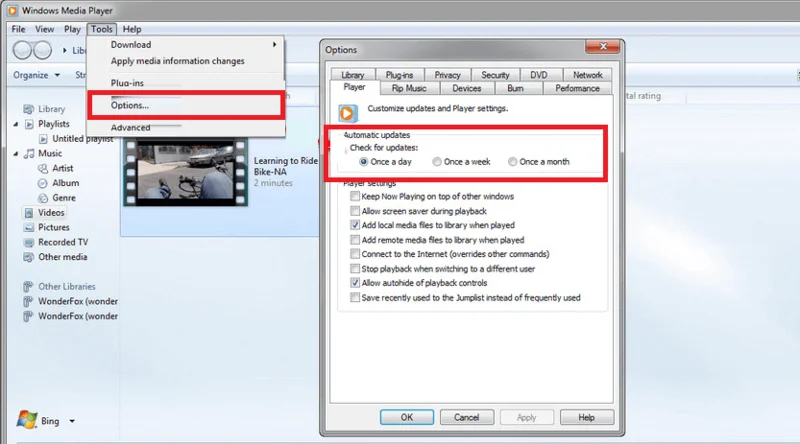Click the first WonderFox library icon

[x=29, y=302]
